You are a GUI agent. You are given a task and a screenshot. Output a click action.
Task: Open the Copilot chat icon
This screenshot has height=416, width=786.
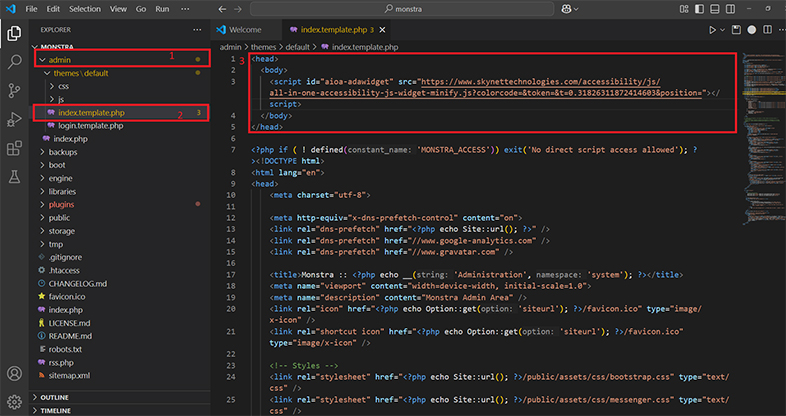click(x=566, y=9)
